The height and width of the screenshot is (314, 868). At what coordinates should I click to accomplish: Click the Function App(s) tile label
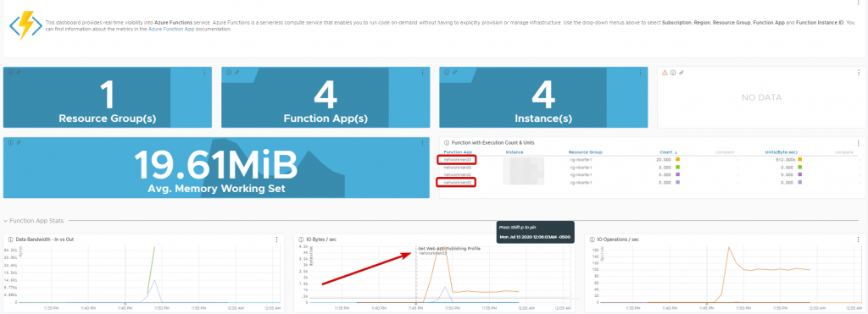pyautogui.click(x=325, y=118)
